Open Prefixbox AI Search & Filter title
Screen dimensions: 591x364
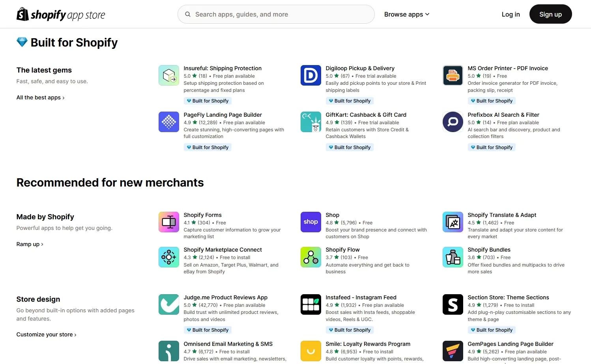(x=503, y=115)
